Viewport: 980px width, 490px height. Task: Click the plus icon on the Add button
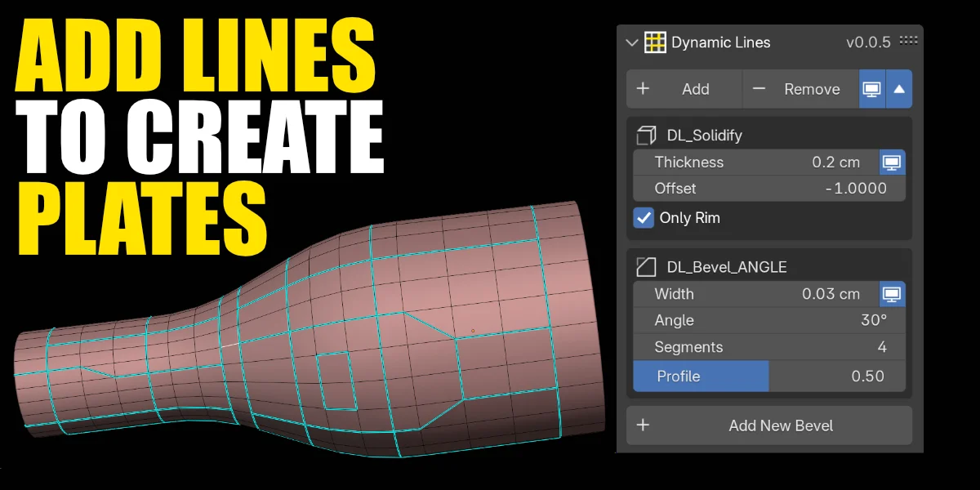tap(643, 89)
